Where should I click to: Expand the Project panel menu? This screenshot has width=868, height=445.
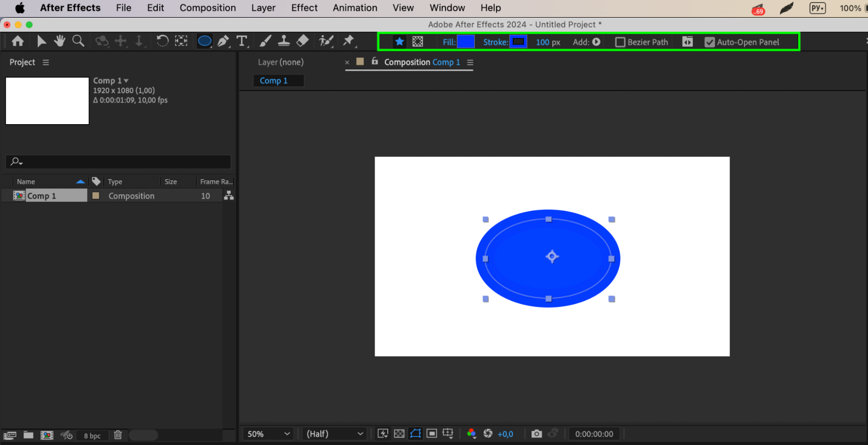[46, 63]
